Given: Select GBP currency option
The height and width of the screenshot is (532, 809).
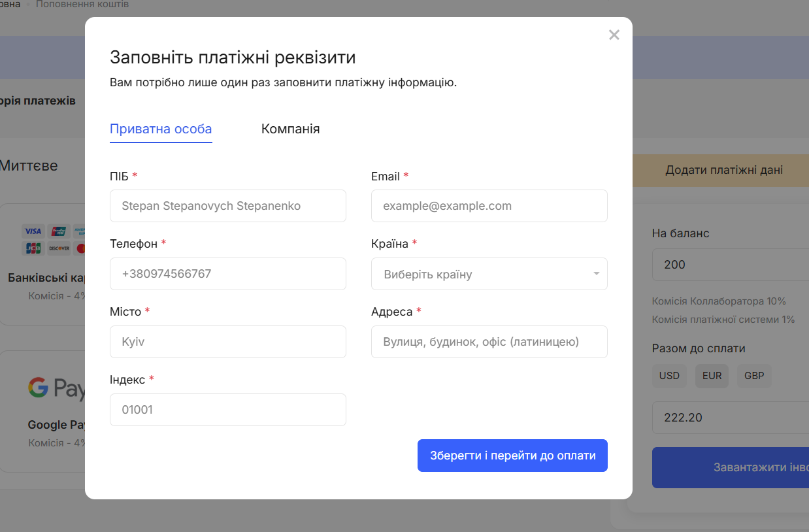Looking at the screenshot, I should (x=754, y=376).
